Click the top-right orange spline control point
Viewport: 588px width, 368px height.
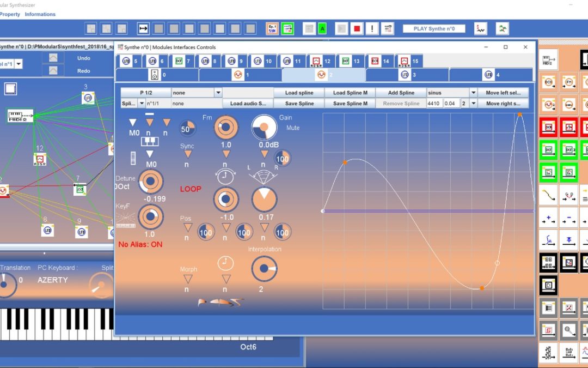pyautogui.click(x=520, y=114)
